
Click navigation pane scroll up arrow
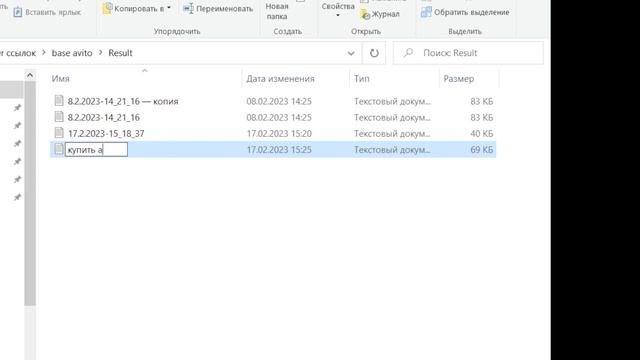[30, 75]
